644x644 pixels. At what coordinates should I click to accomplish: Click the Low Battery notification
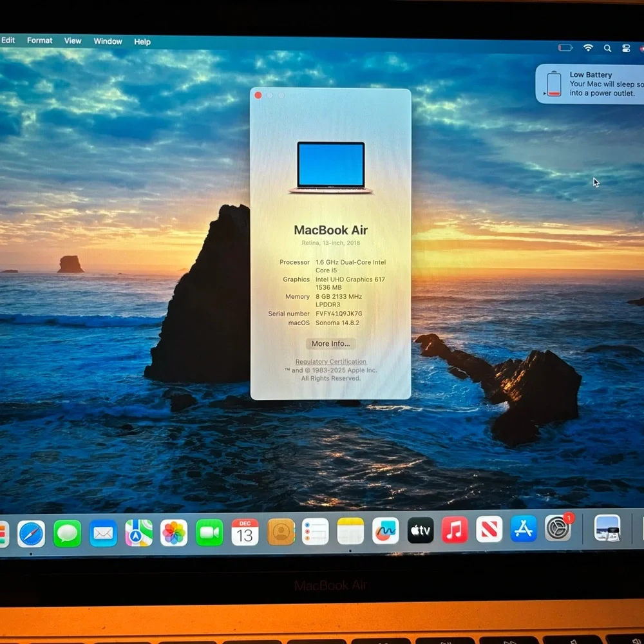click(590, 84)
